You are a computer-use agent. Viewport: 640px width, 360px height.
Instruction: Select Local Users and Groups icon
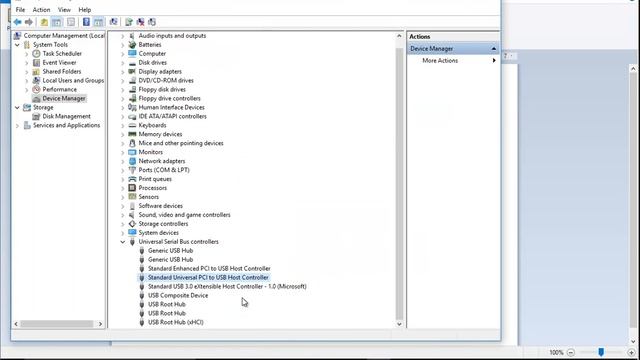pyautogui.click(x=36, y=80)
